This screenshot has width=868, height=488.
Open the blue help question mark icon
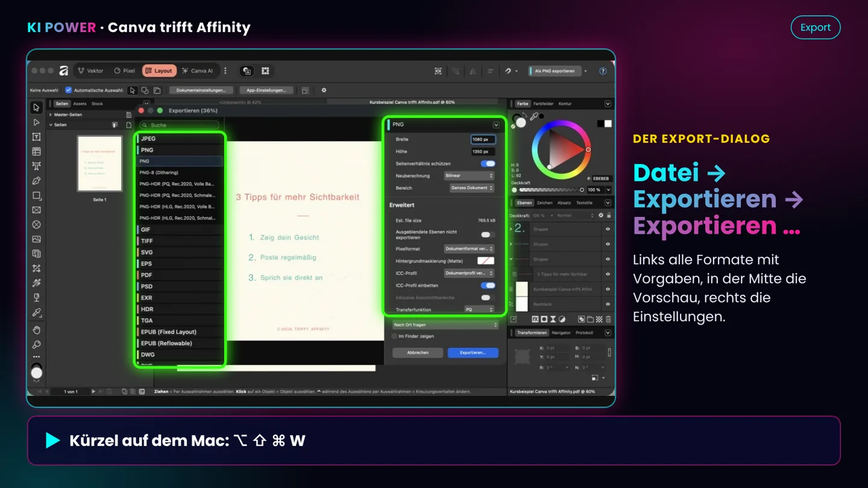click(603, 71)
